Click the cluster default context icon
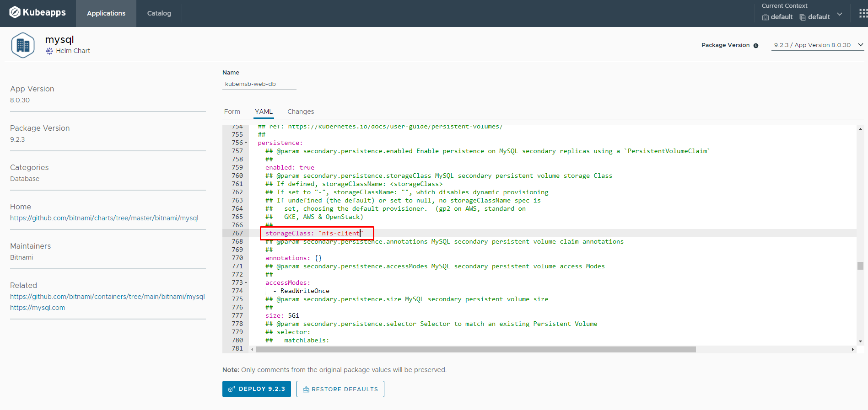 (x=766, y=17)
